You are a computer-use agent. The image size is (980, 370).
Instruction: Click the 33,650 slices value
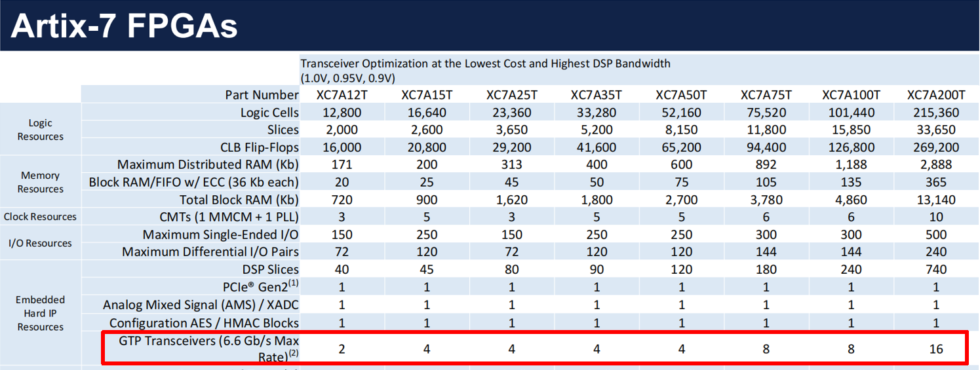pyautogui.click(x=936, y=130)
